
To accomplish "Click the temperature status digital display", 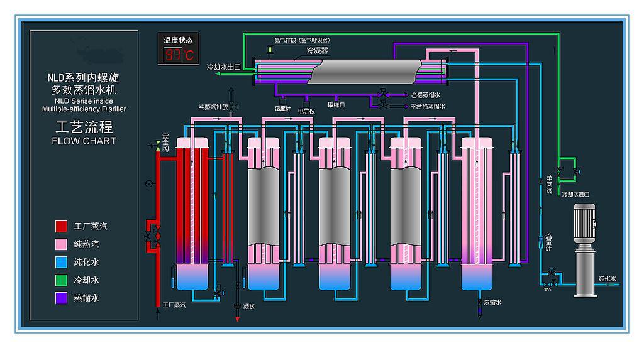I will 179,55.
